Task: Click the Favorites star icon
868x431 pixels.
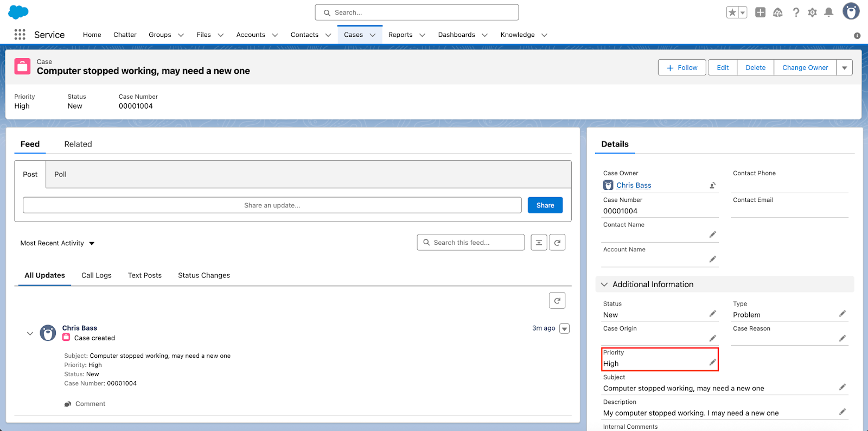Action: [x=732, y=12]
